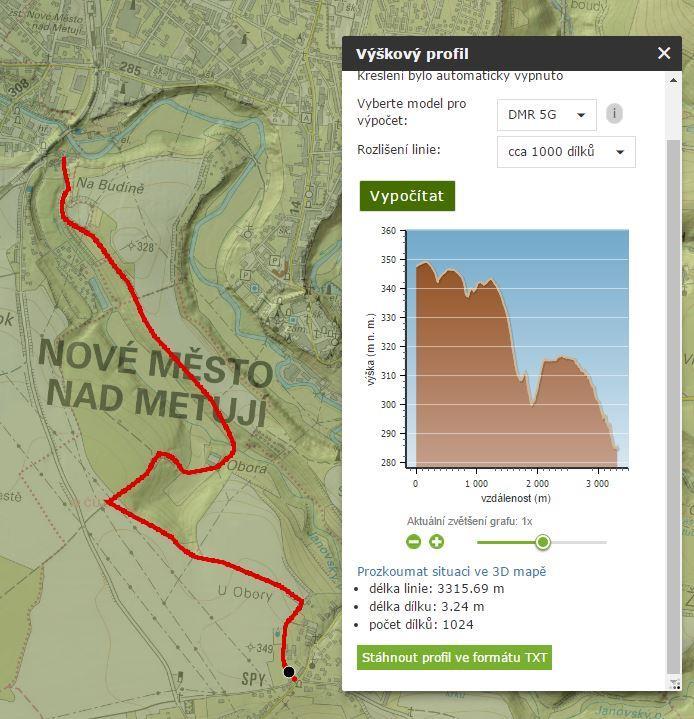
Task: Click the route start near Na Budíně
Action: 64,160
